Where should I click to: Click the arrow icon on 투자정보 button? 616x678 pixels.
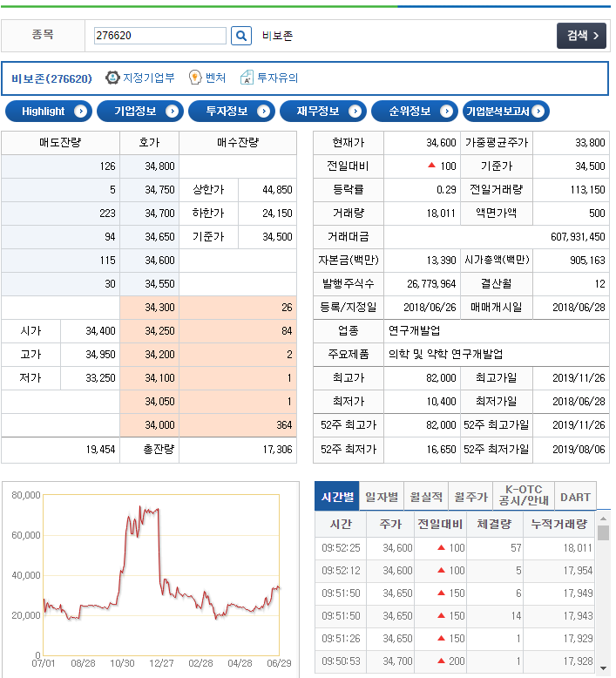[x=264, y=112]
